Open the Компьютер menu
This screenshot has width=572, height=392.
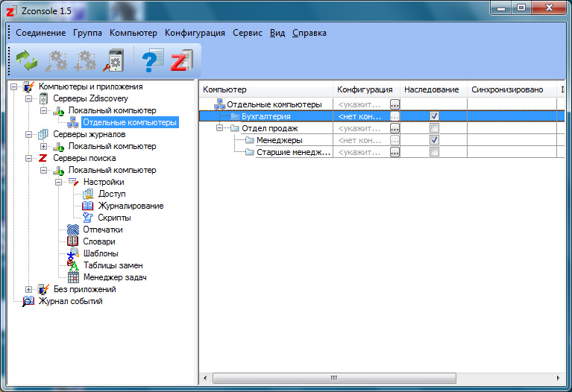[x=133, y=33]
